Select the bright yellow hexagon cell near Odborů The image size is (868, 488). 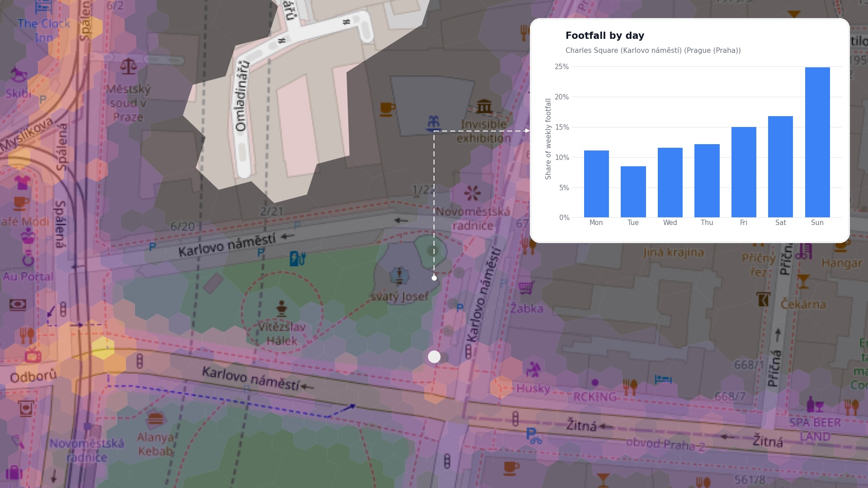point(103,348)
